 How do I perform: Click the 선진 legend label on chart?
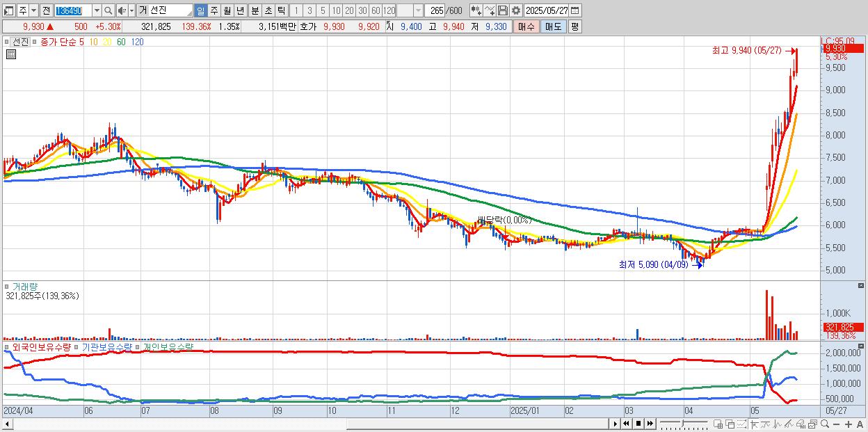20,42
